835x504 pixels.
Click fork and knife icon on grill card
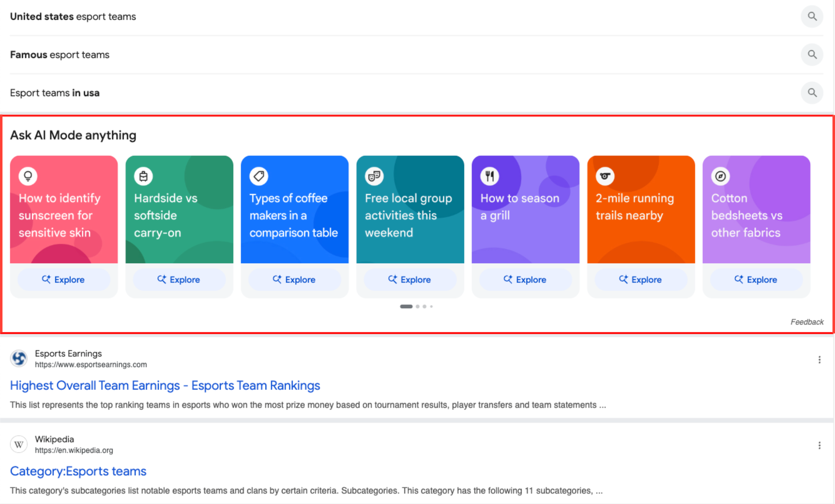coord(490,176)
